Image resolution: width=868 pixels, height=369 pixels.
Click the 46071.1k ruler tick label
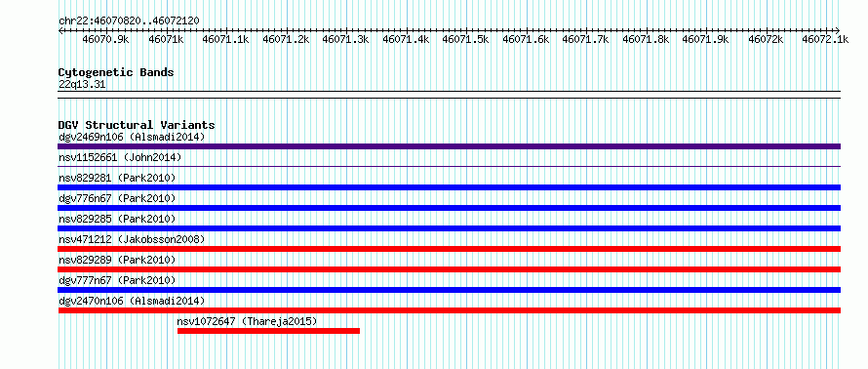[226, 39]
